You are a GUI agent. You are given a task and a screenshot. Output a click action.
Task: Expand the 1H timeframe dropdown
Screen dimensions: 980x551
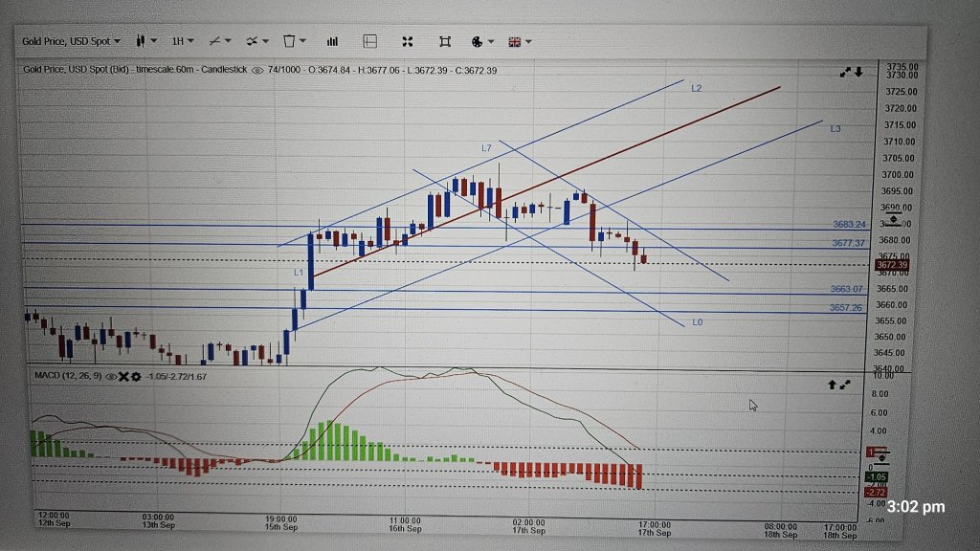184,41
